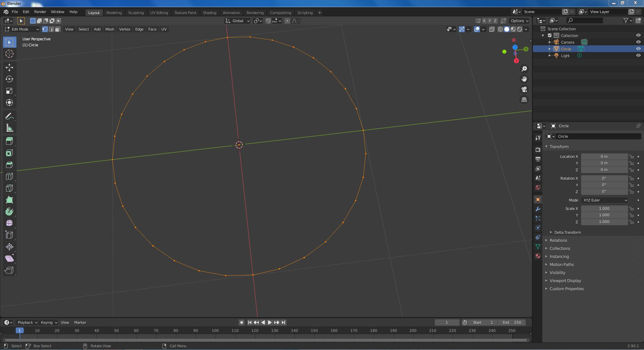The height and width of the screenshot is (350, 644).
Task: Open World properties tab icon
Action: pyautogui.click(x=538, y=187)
